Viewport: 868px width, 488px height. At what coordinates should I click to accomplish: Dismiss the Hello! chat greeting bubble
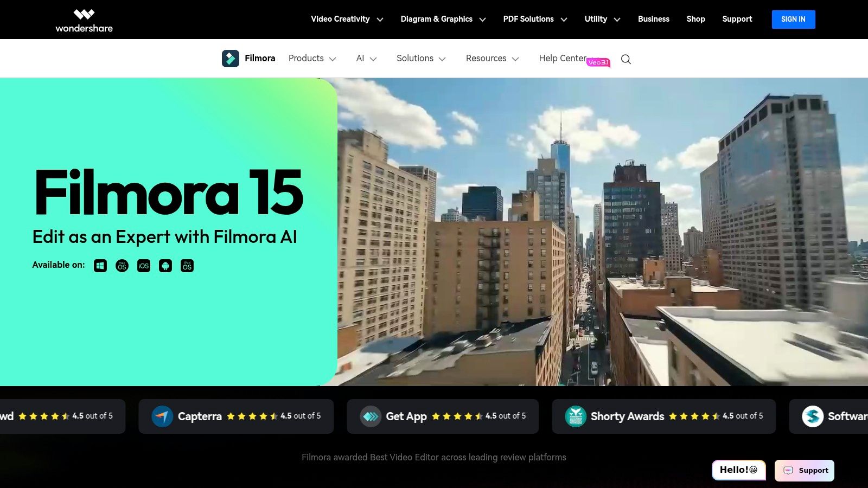(x=738, y=470)
